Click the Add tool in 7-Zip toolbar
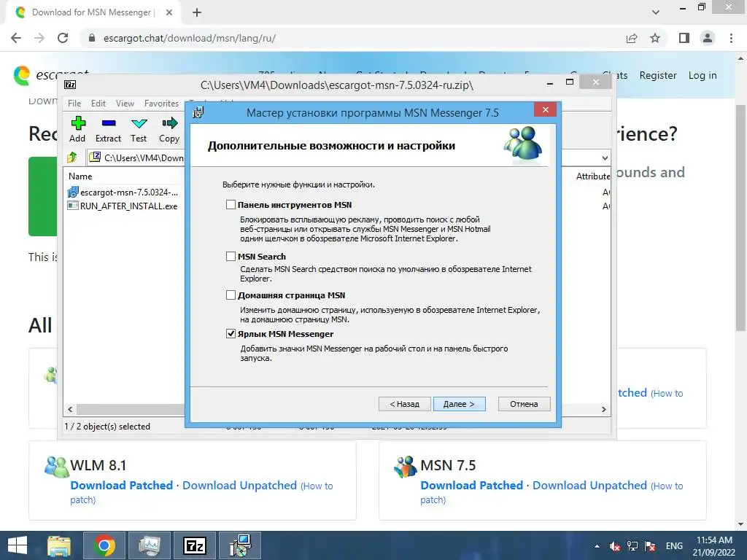Image resolution: width=747 pixels, height=560 pixels. tap(77, 129)
